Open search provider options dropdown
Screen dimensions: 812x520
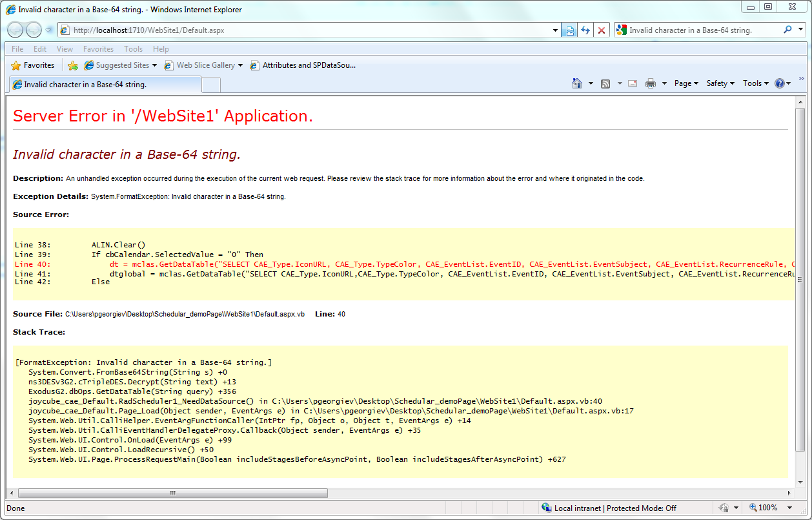click(800, 30)
